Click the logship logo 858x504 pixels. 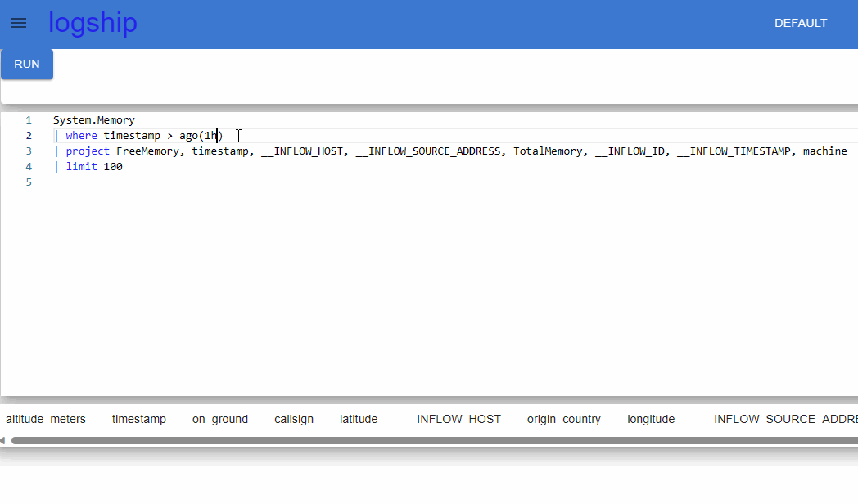[93, 23]
